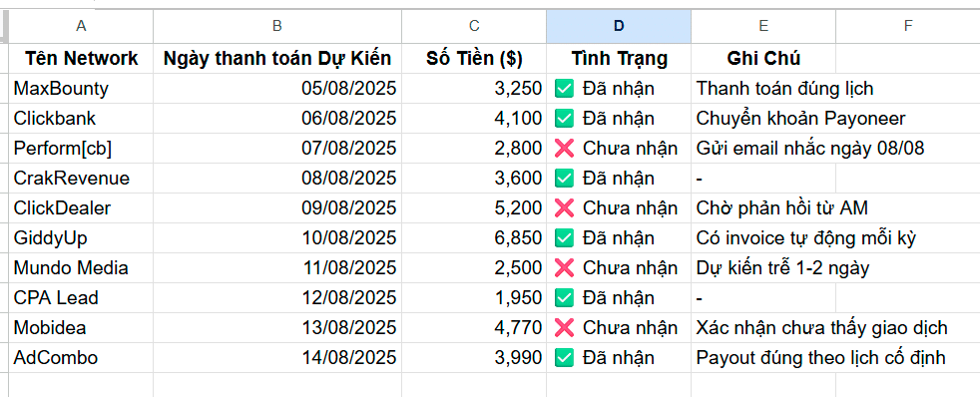Click the 'Ngày thanh toán Dự Kiến' header cell
The width and height of the screenshot is (980, 397).
(277, 59)
